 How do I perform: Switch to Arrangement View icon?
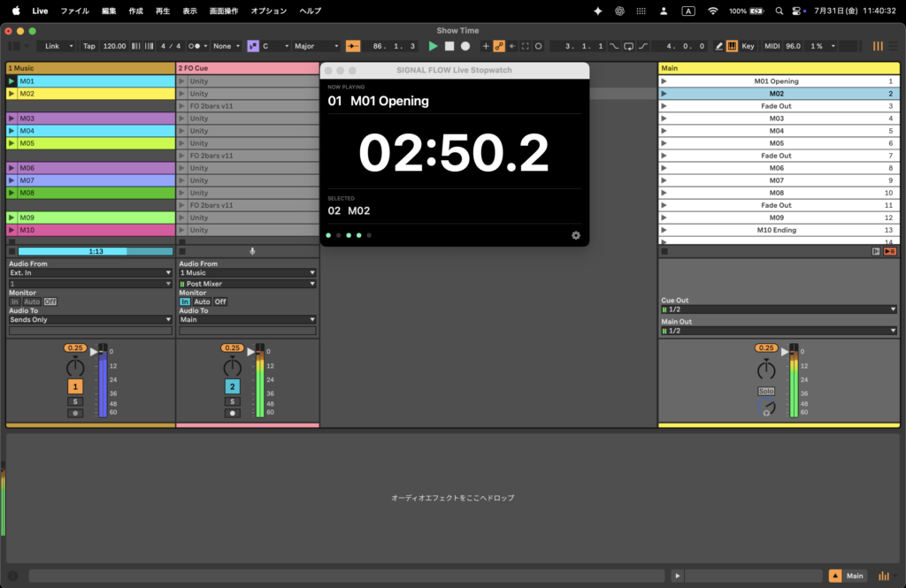(894, 46)
